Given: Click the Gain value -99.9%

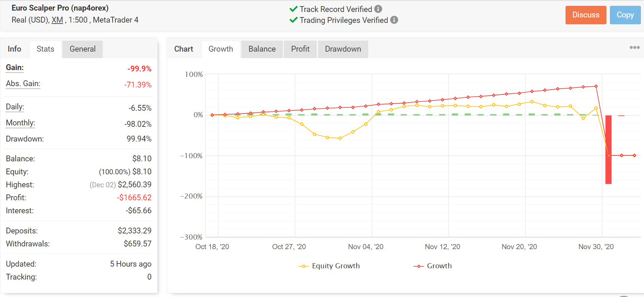Looking at the screenshot, I should [140, 69].
